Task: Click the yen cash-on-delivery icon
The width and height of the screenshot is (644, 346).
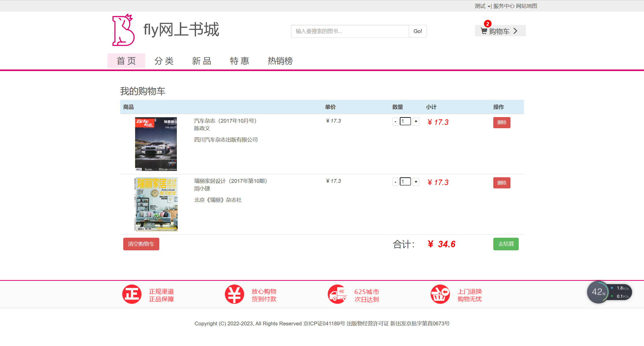Action: pos(234,294)
